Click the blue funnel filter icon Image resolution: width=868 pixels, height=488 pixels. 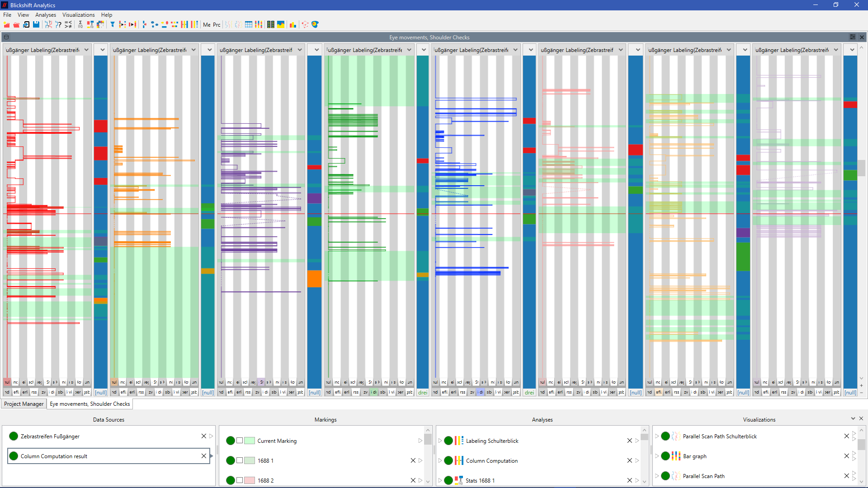[x=113, y=24]
